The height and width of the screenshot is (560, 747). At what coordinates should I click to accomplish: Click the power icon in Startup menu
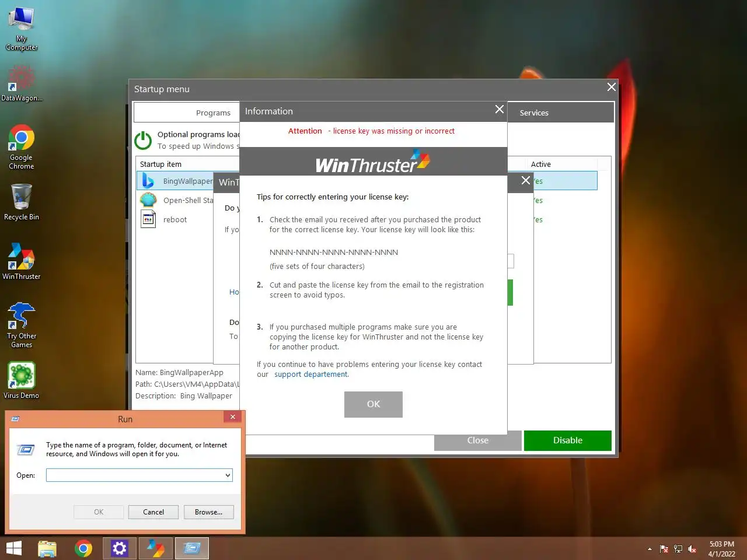(x=144, y=140)
